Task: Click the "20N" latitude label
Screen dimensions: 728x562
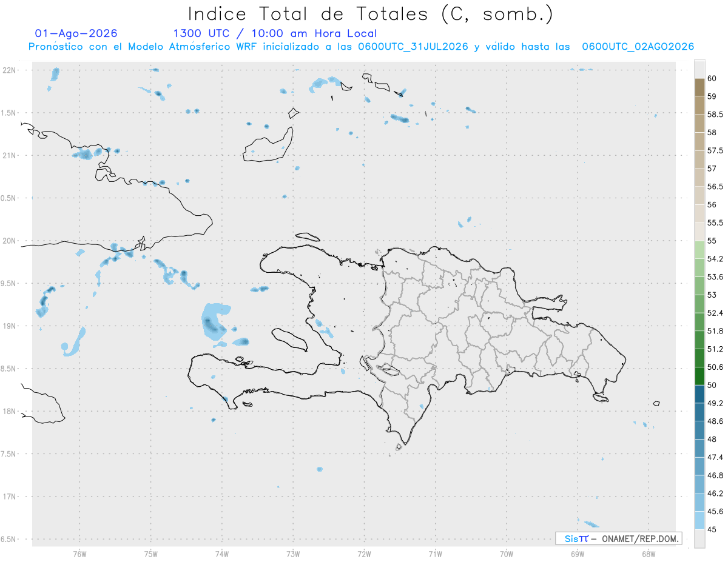Action: (x=9, y=241)
